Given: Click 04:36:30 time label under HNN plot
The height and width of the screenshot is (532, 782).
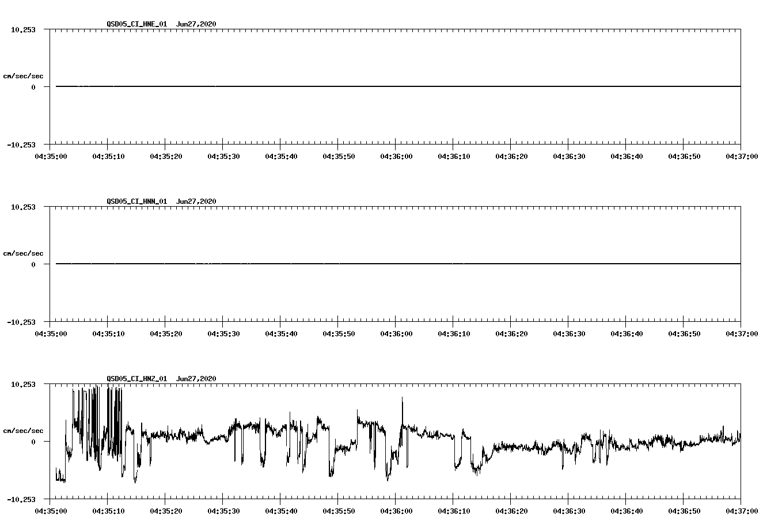Looking at the screenshot, I should [569, 333].
